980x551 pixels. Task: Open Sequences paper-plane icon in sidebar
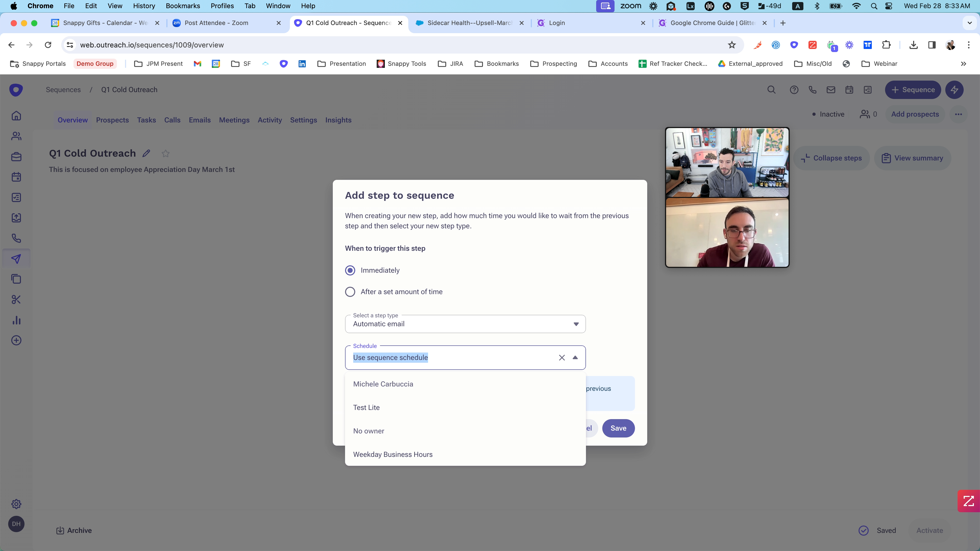(x=16, y=259)
